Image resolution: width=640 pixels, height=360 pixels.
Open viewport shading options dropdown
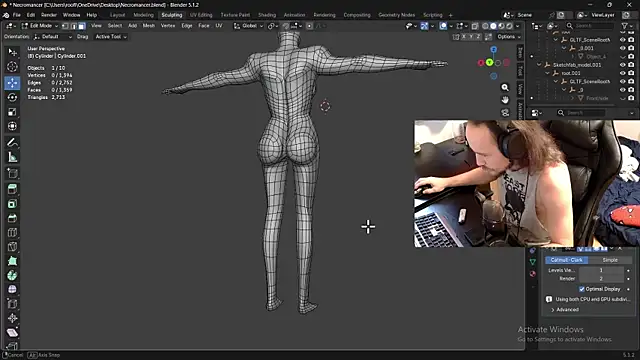click(518, 26)
